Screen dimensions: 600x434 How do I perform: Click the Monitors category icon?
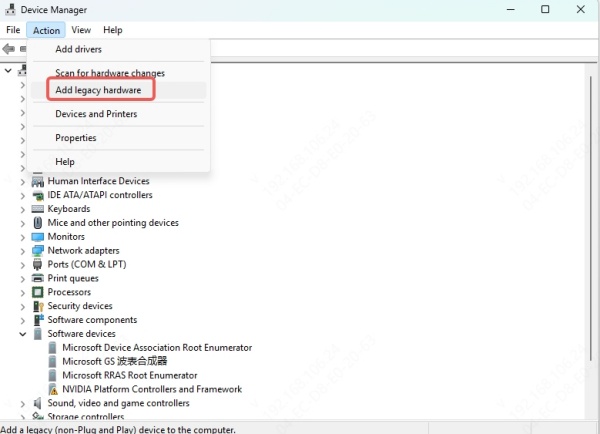(x=38, y=237)
